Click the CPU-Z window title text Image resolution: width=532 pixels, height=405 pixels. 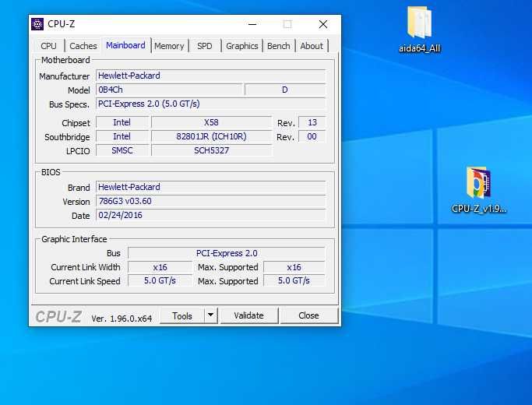click(x=62, y=24)
